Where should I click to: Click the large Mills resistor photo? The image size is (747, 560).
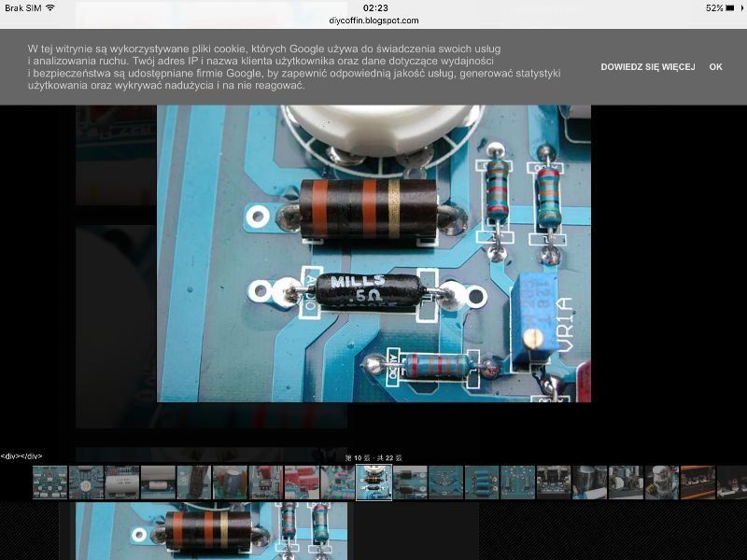374,254
